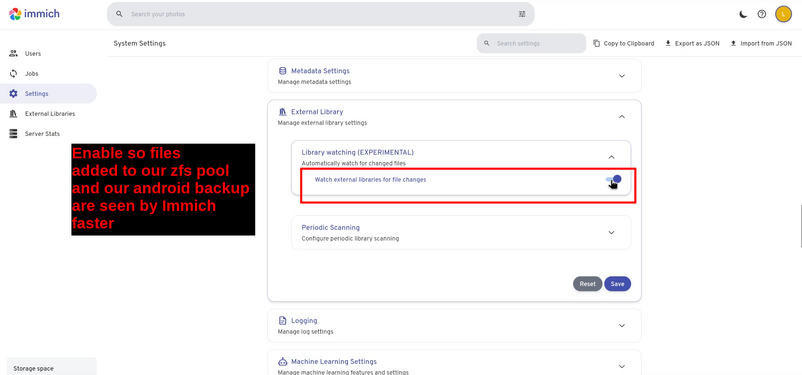The width and height of the screenshot is (802, 375).
Task: Open help via question mark icon
Action: [762, 14]
